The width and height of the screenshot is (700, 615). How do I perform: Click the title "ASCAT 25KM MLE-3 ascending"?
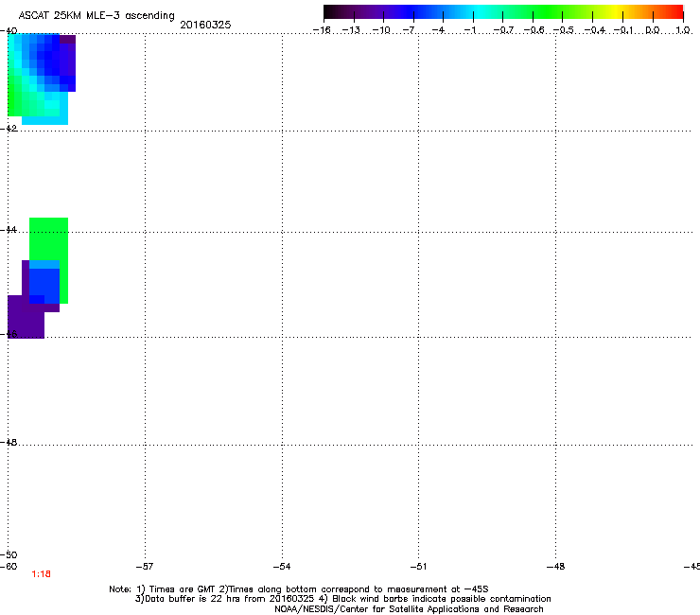[x=96, y=16]
